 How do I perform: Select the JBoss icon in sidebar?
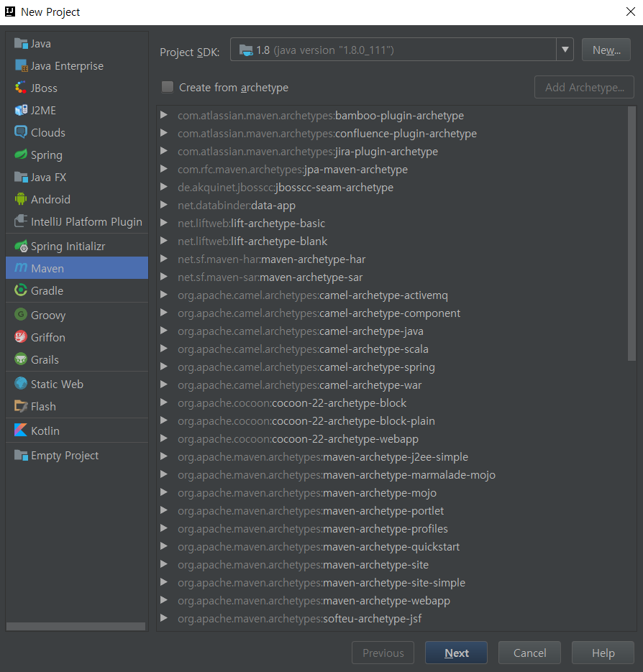tap(21, 88)
